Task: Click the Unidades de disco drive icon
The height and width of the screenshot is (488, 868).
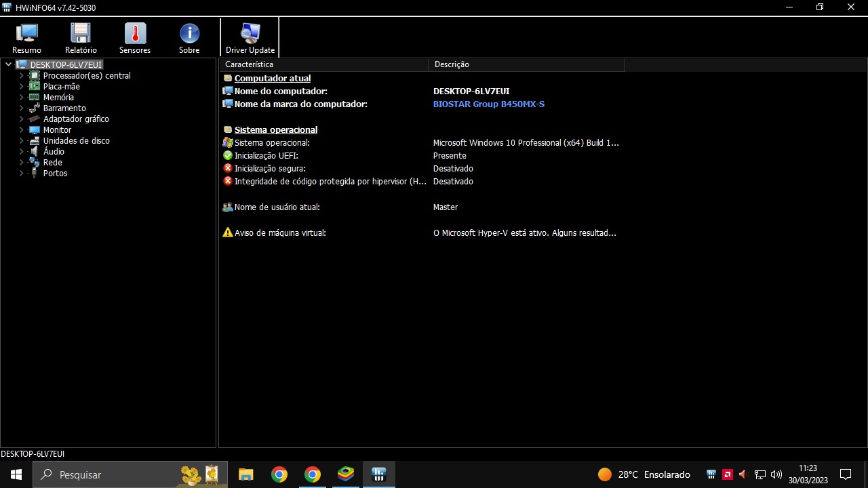Action: [35, 141]
